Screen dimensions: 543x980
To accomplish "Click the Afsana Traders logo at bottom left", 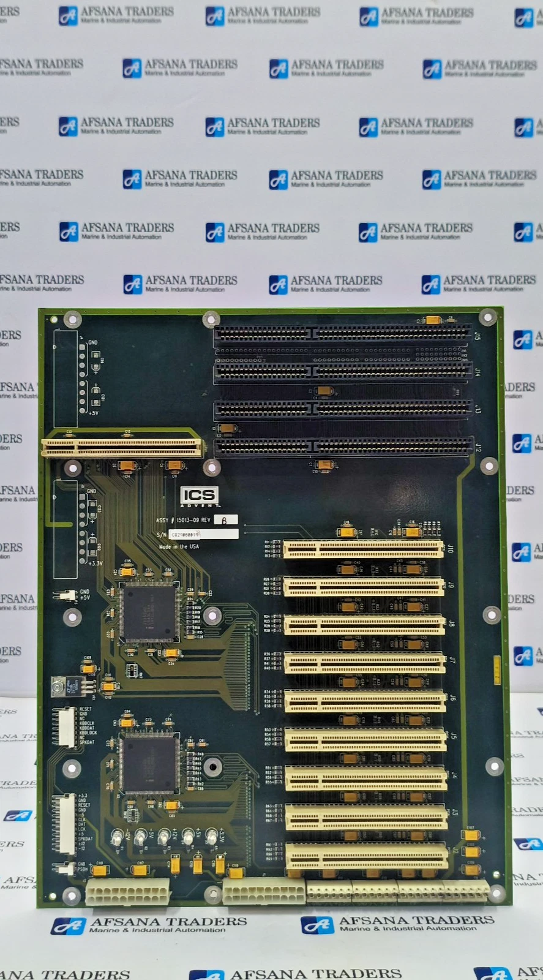I will point(149,925).
